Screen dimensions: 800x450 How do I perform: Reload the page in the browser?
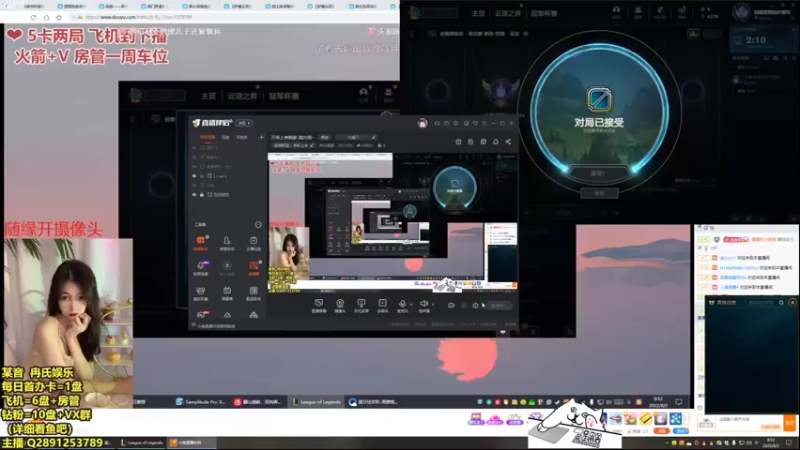pos(33,17)
